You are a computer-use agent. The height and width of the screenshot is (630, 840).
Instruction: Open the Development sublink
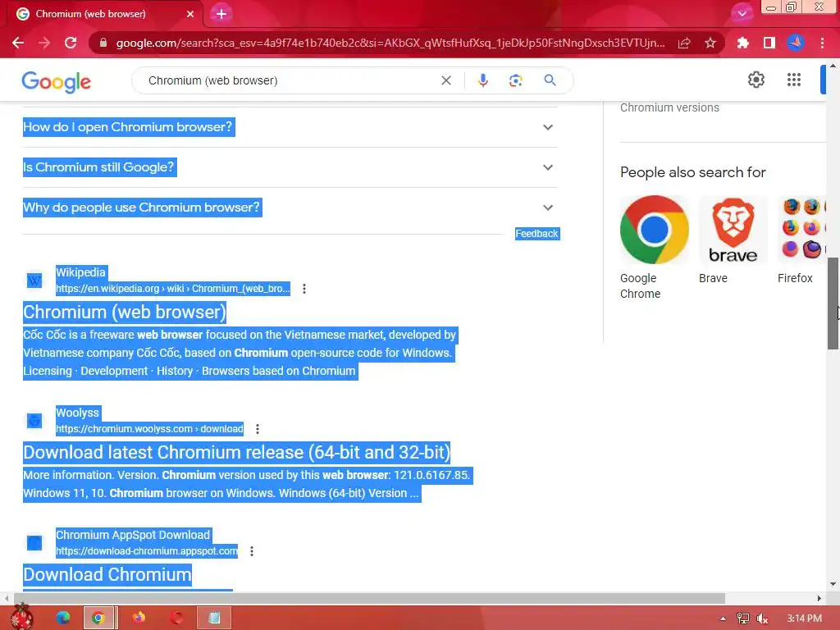tap(114, 371)
